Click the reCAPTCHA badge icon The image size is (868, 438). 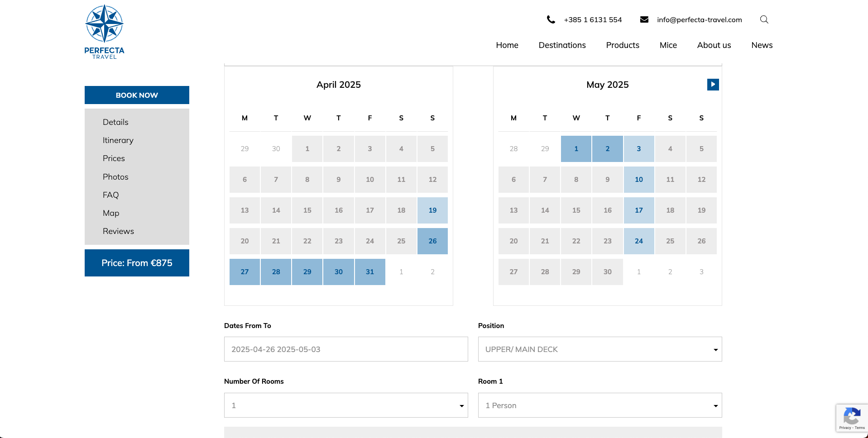click(852, 415)
